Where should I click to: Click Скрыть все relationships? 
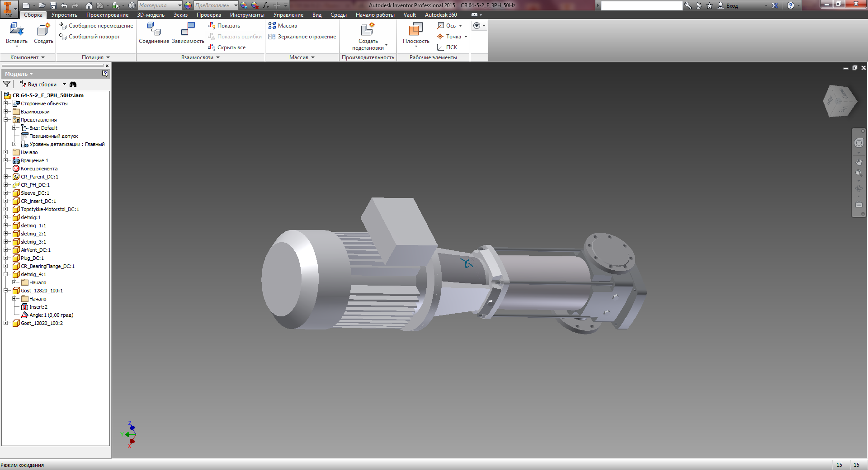(x=226, y=47)
